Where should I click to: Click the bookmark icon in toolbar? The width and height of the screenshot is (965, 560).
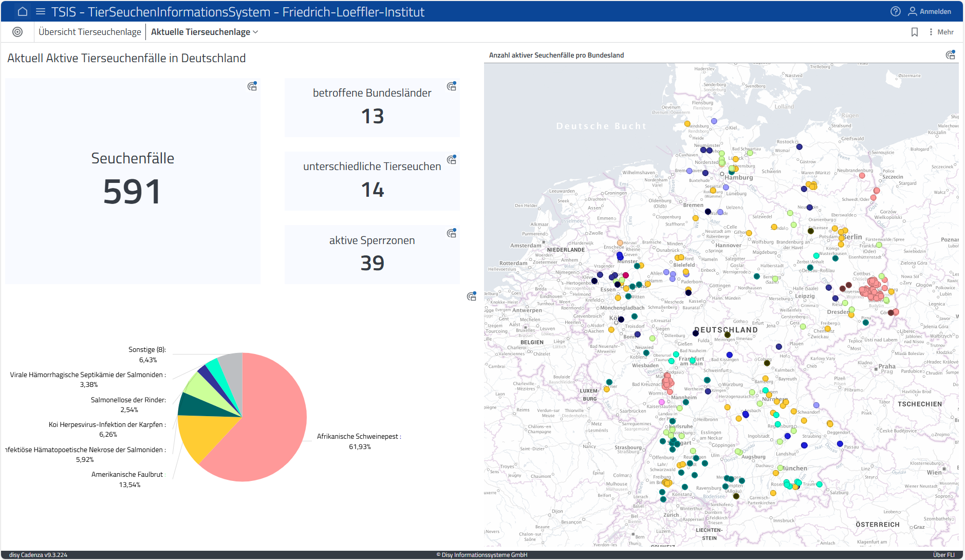pos(914,32)
